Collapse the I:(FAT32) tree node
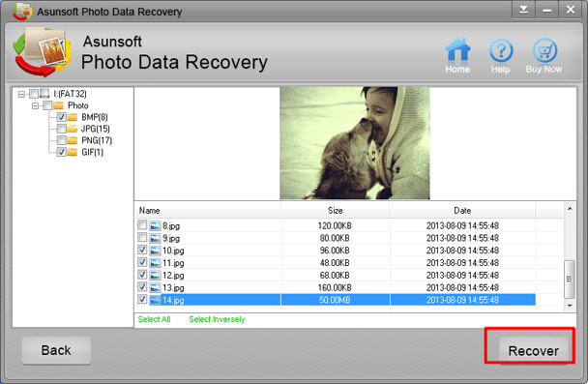The image size is (588, 384). (21, 94)
